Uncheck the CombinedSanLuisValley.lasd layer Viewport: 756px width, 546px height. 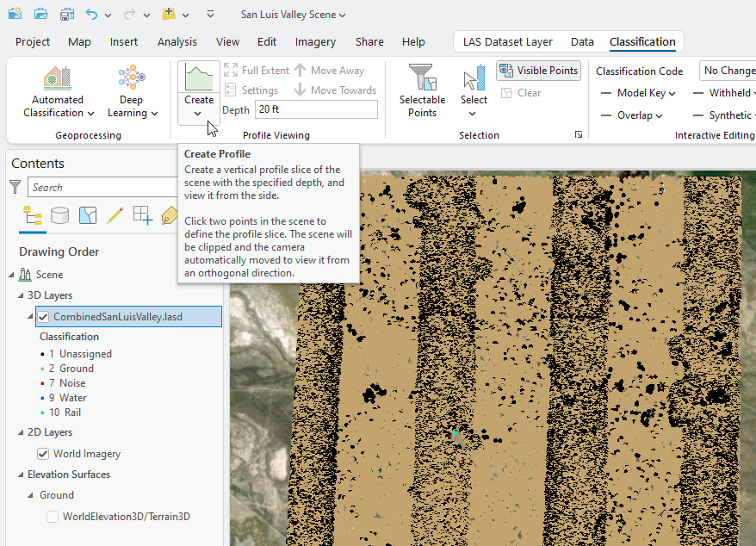click(43, 317)
